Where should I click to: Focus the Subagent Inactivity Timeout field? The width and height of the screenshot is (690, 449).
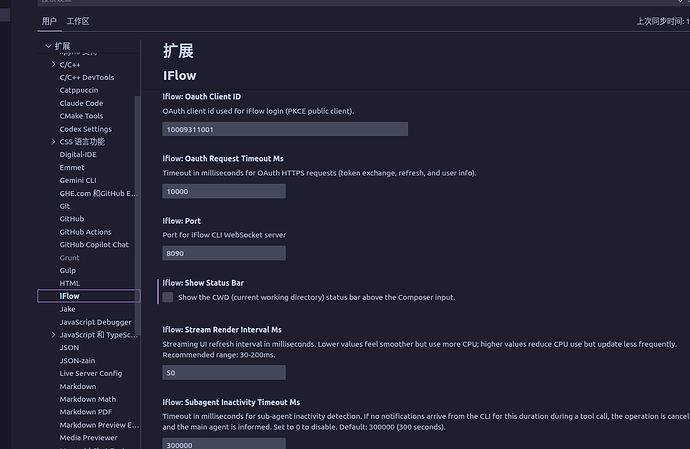pyautogui.click(x=224, y=443)
